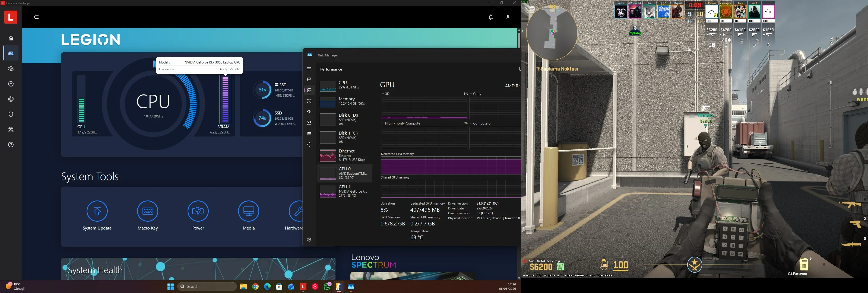Select GPU 1 NVIDIA GeForce entry
This screenshot has height=293, width=868.
(x=344, y=191)
